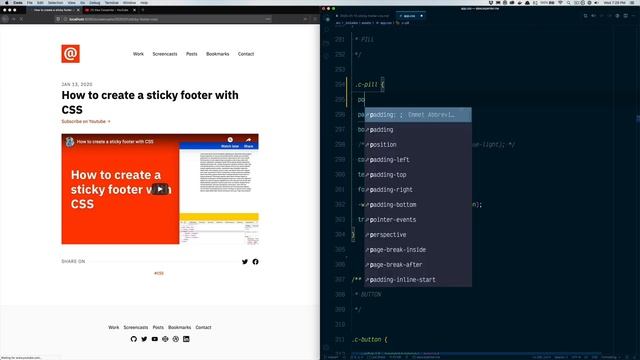
Task: Open a new browser tab with plus
Action: [x=142, y=10]
